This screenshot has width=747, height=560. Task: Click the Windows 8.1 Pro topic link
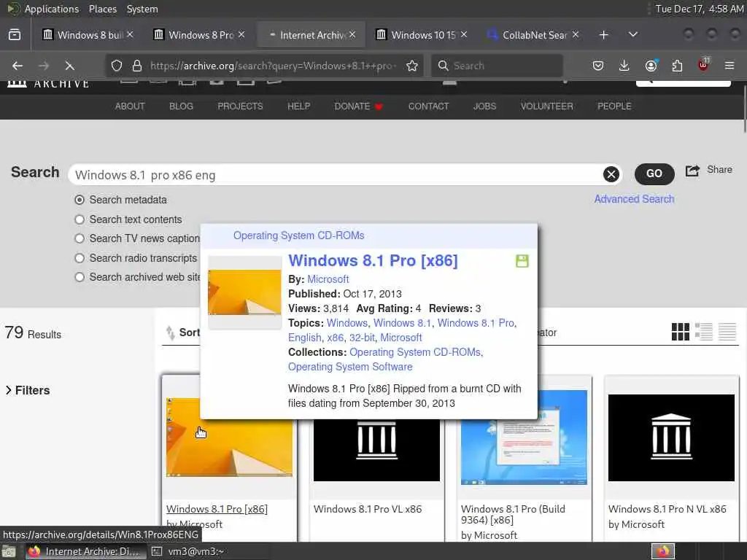(476, 323)
